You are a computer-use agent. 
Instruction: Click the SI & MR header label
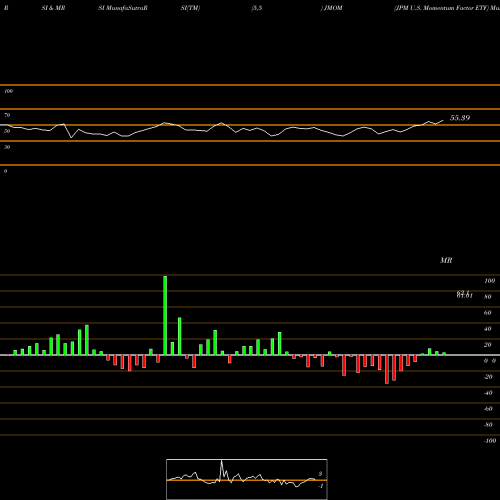click(53, 8)
